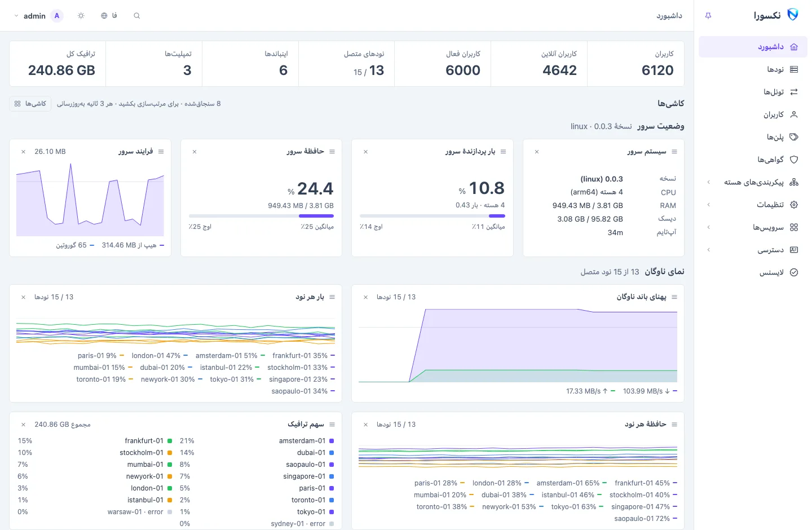The width and height of the screenshot is (812, 530).
Task: Close the بار هر نود tile
Action: pyautogui.click(x=23, y=297)
